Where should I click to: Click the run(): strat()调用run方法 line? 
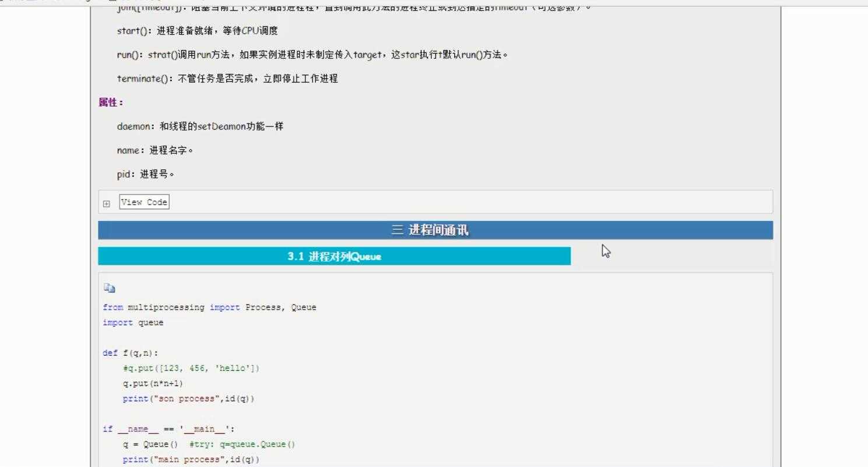tap(312, 55)
